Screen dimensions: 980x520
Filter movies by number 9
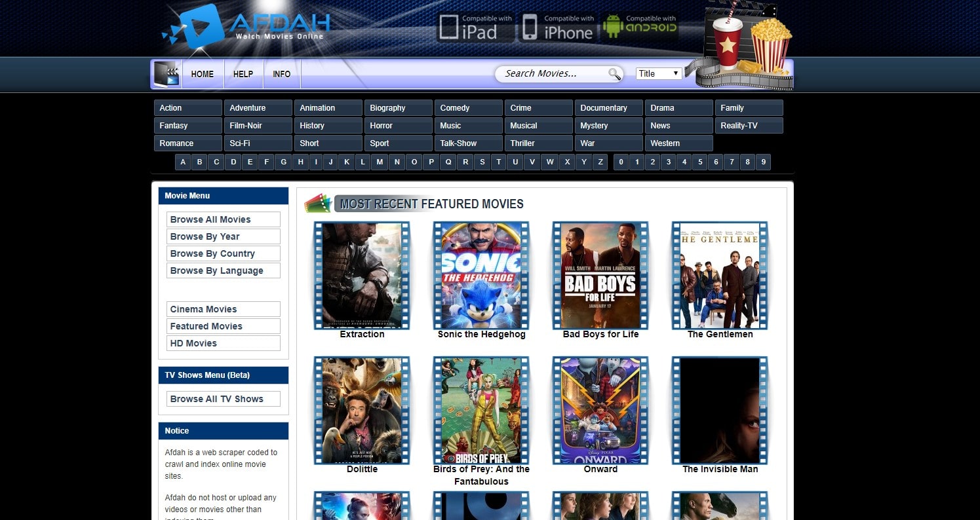click(x=763, y=162)
